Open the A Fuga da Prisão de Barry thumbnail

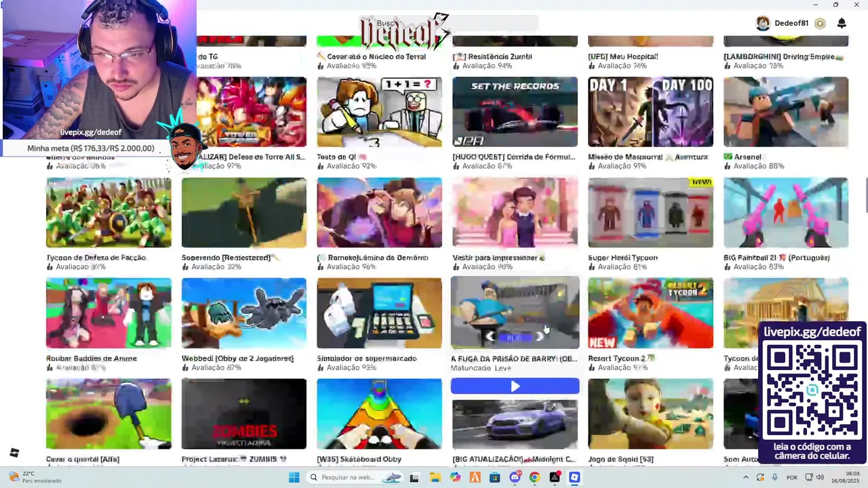(515, 312)
